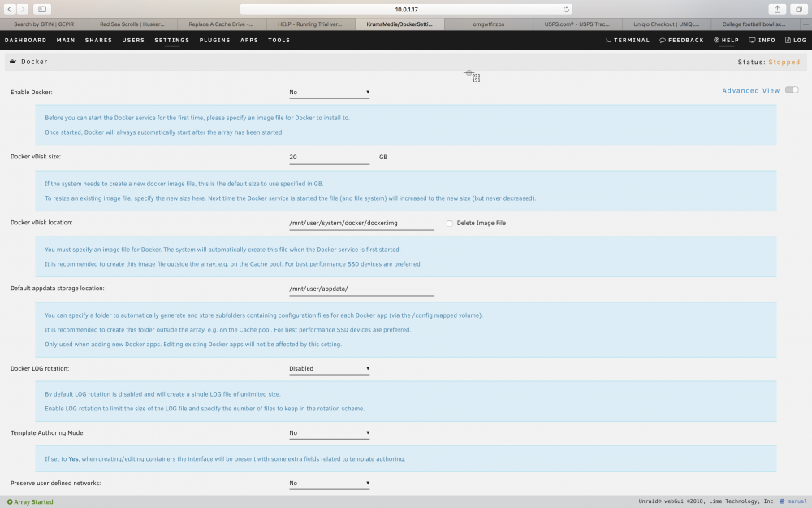Expand the Enable Docker dropdown

click(x=330, y=93)
